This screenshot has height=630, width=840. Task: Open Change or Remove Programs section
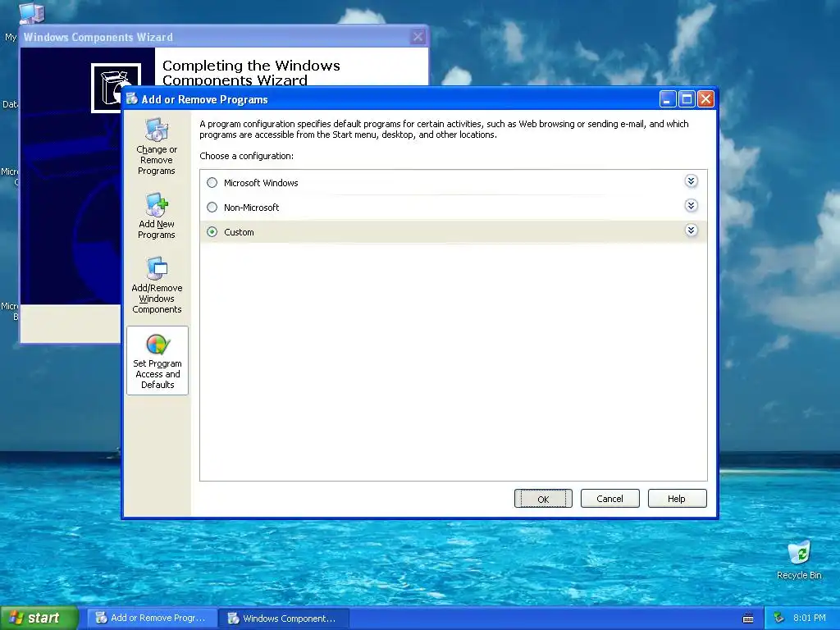(157, 147)
